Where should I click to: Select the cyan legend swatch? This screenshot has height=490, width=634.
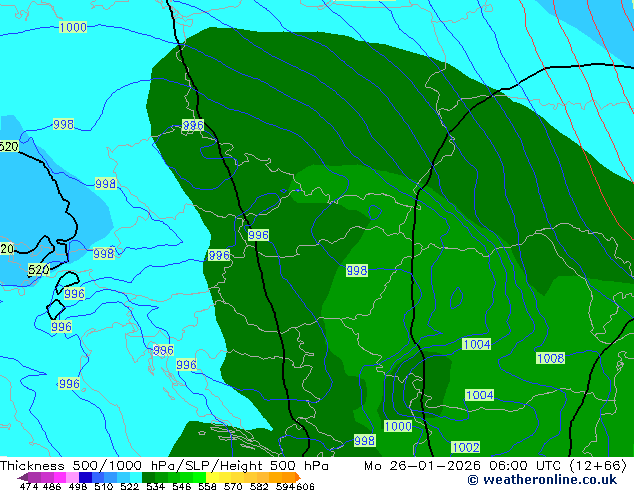(x=136, y=477)
